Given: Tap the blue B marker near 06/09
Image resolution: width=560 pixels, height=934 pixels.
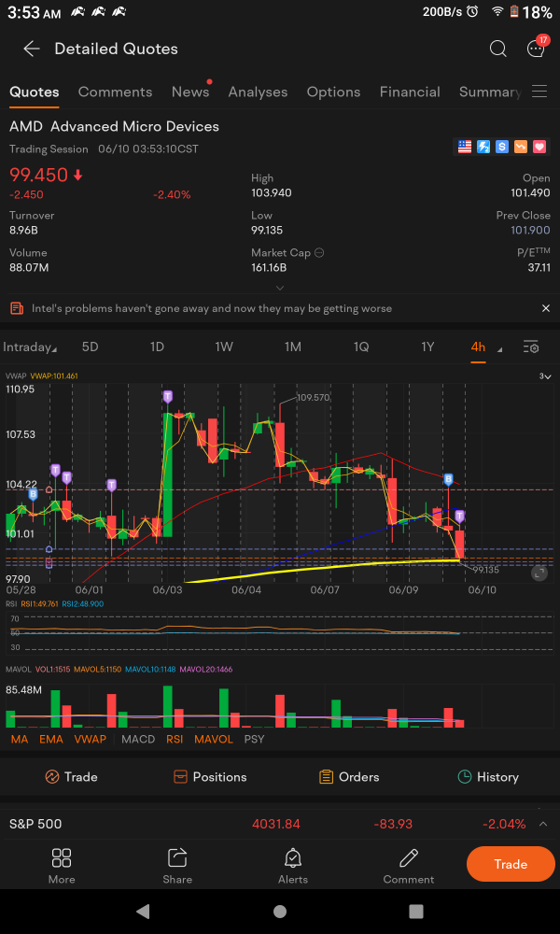Looking at the screenshot, I should [x=449, y=479].
